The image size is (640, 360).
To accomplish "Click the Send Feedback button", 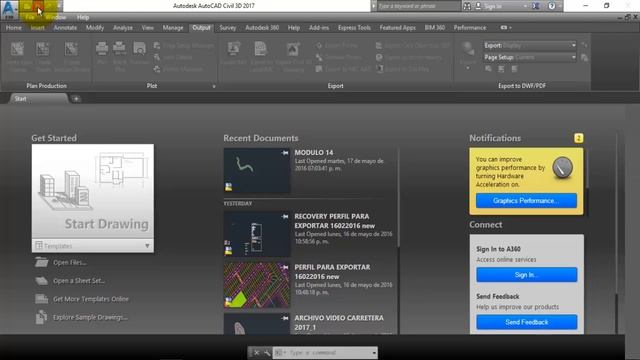I will pos(526,322).
